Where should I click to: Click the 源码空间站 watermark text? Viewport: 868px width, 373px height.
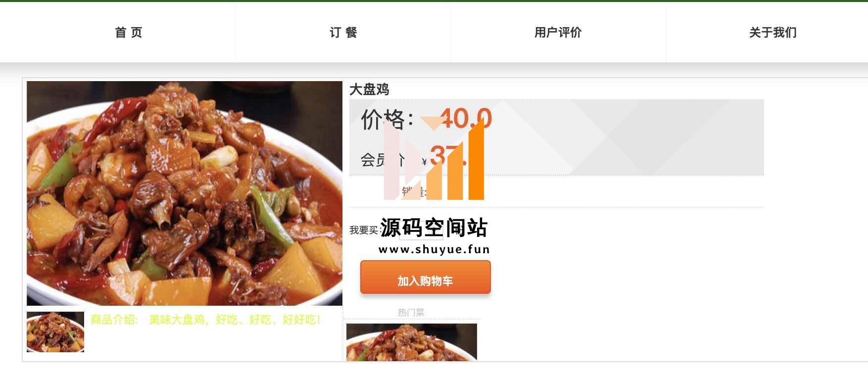[434, 228]
